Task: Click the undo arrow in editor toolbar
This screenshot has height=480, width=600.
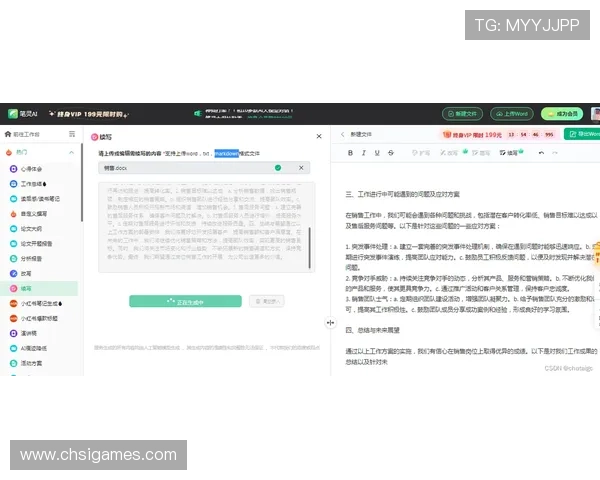Action: click(541, 153)
